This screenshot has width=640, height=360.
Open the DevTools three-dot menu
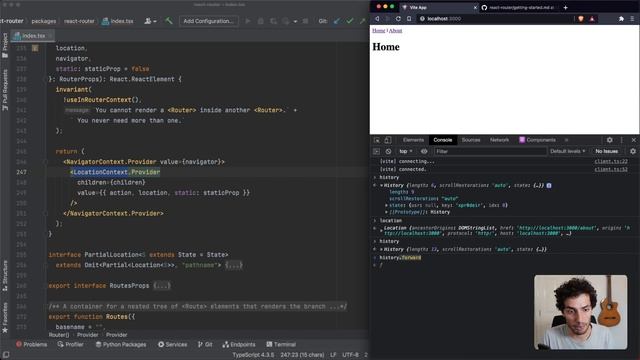pyautogui.click(x=622, y=140)
